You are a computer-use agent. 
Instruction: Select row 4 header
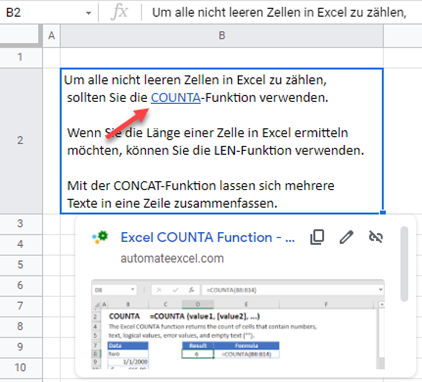pos(21,244)
